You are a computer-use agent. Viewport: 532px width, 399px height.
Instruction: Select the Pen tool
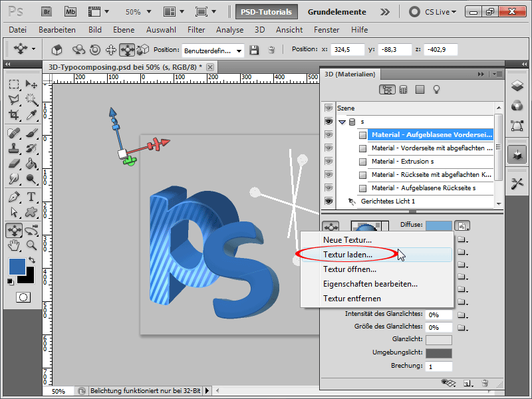pos(14,196)
